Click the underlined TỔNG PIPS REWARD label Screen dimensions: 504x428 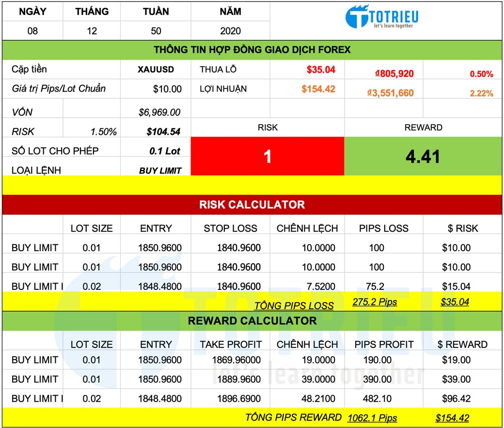(x=293, y=417)
